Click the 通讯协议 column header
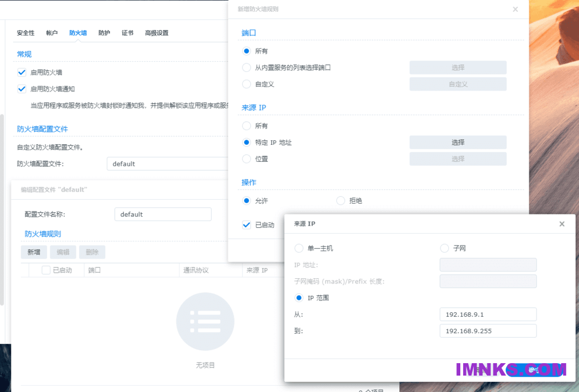579x392 pixels. coord(211,270)
